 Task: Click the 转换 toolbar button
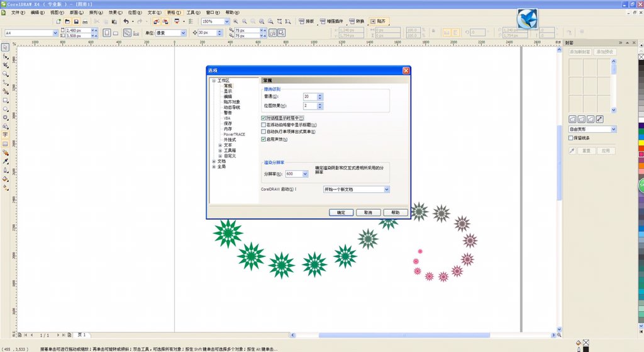click(x=357, y=21)
